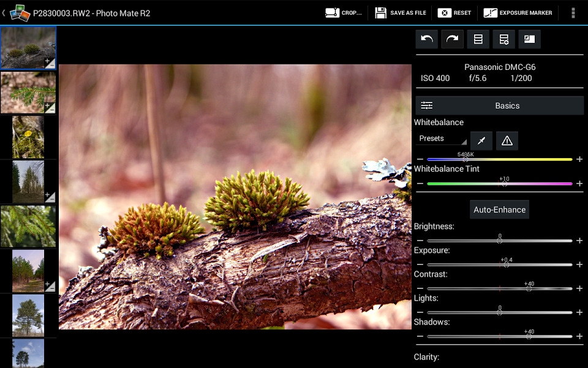Go back using the app logo
The width and height of the screenshot is (588, 368).
pos(16,13)
